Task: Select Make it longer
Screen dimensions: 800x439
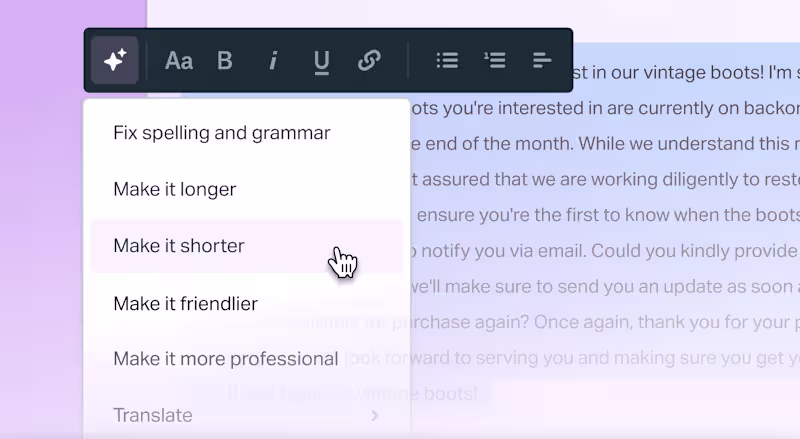Action: (247, 189)
